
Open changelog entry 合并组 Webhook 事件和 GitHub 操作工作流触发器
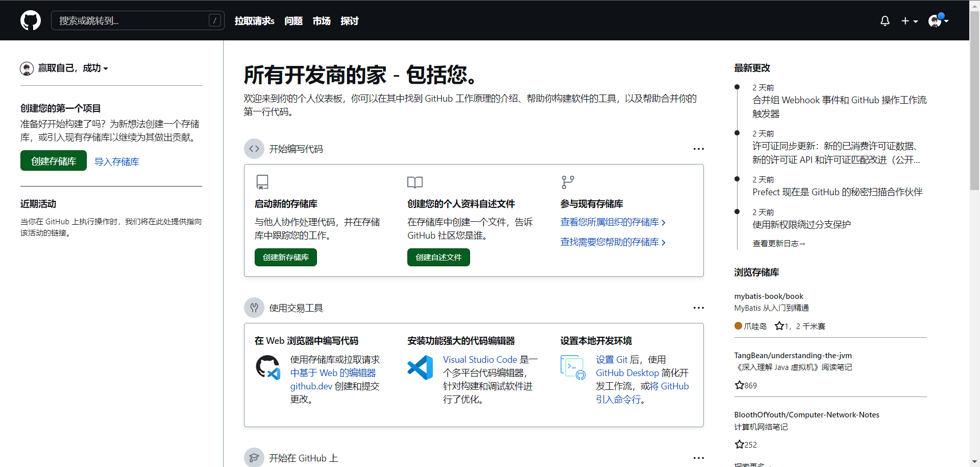click(839, 107)
